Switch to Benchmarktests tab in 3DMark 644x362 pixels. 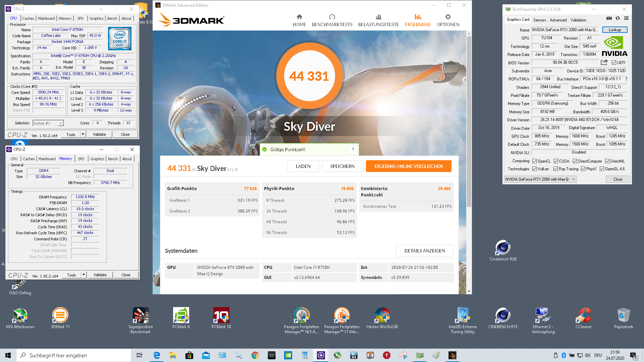[332, 20]
